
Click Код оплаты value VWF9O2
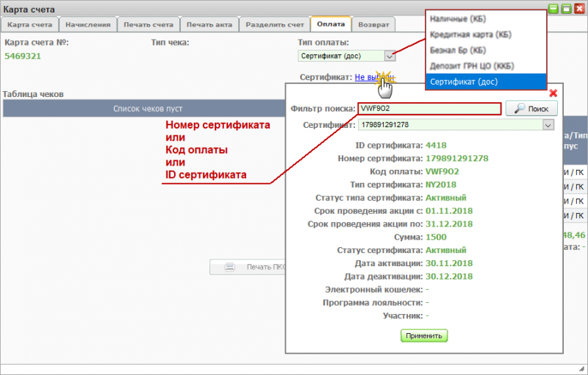click(442, 172)
